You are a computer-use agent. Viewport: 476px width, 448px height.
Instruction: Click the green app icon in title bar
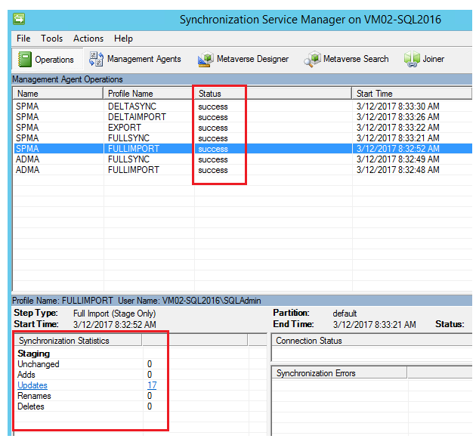(x=19, y=19)
